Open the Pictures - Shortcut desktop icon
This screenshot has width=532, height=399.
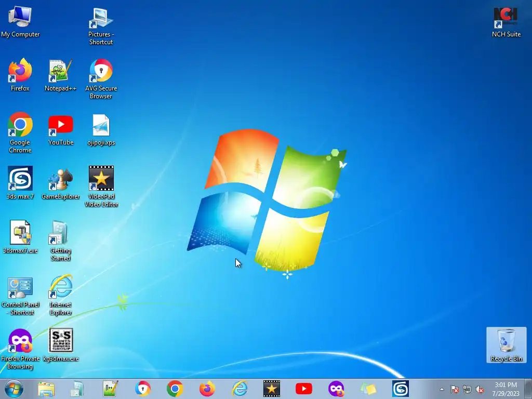[101, 26]
